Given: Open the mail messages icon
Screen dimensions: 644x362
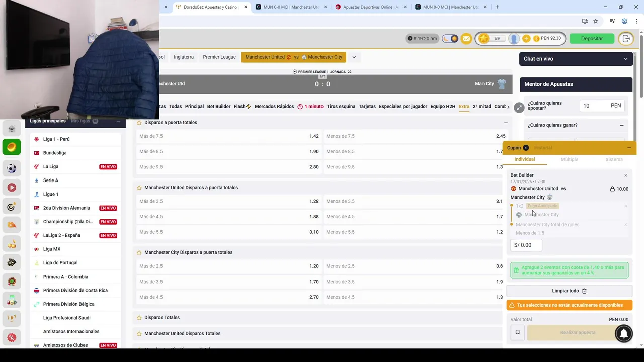Looking at the screenshot, I should (x=466, y=39).
